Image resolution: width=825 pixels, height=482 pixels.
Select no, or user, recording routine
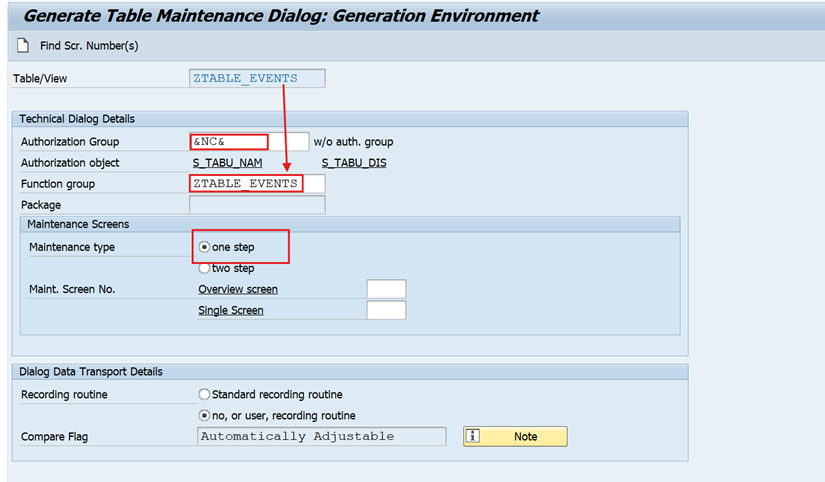point(205,415)
